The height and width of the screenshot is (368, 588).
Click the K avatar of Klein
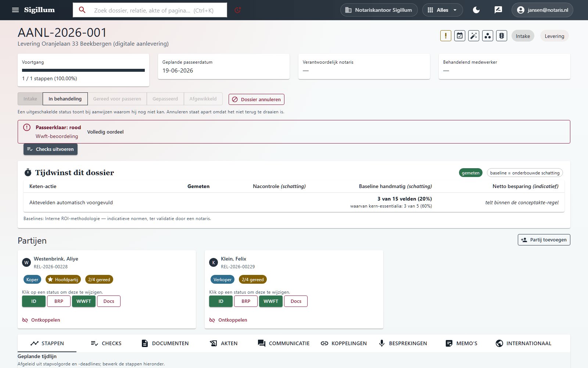pos(214,262)
